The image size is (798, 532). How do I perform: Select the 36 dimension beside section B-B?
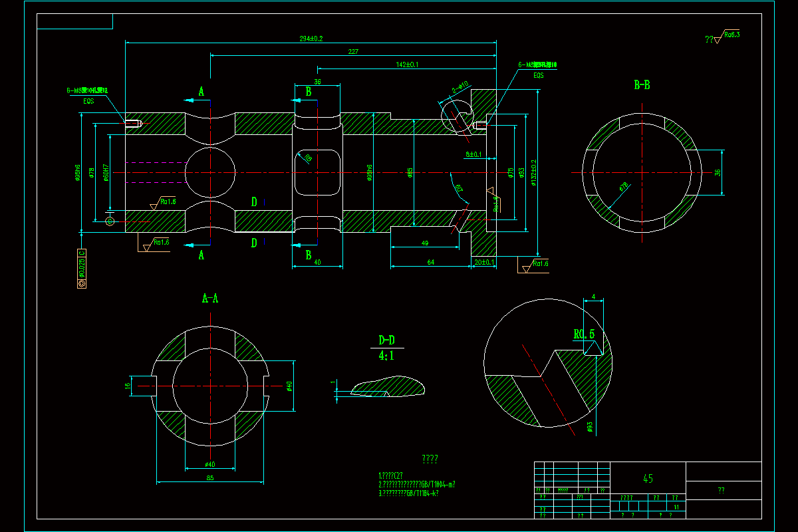(718, 172)
